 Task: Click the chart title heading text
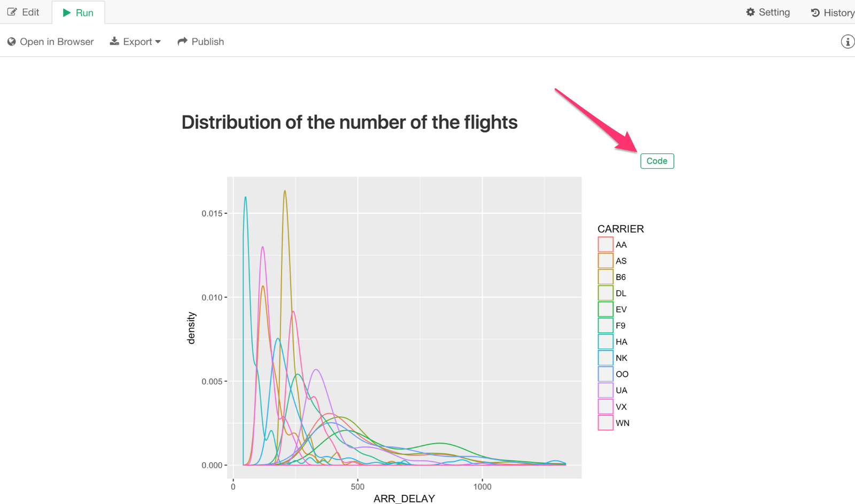(x=349, y=122)
